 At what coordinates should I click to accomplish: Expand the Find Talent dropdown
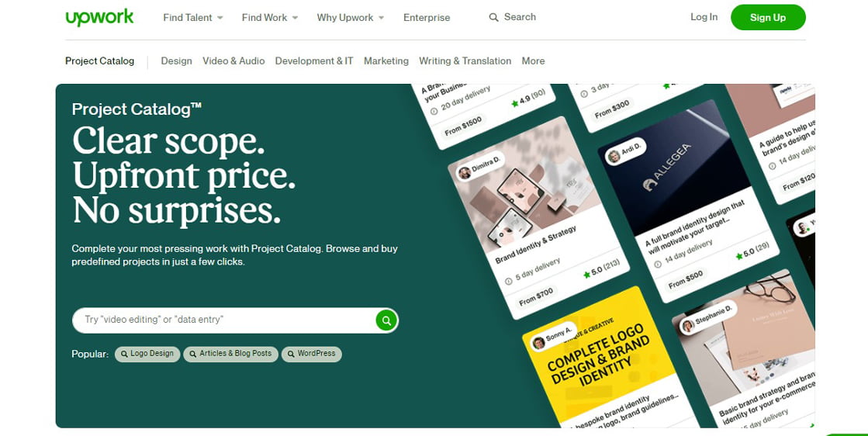192,18
